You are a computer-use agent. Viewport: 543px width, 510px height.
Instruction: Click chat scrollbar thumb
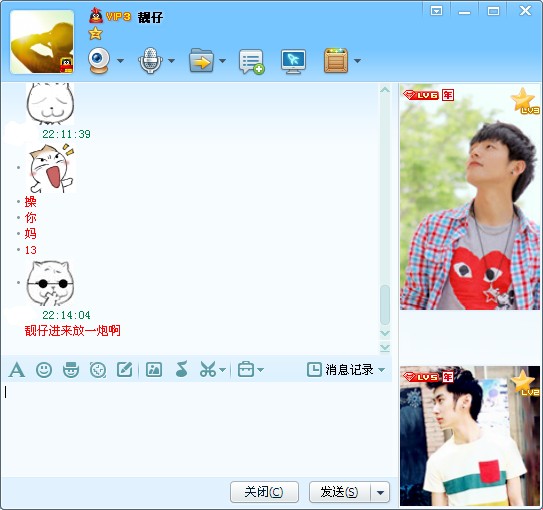[x=385, y=304]
